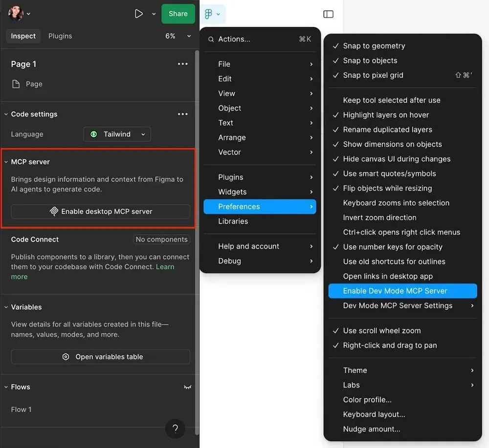Collapse the Code settings section

click(x=6, y=114)
